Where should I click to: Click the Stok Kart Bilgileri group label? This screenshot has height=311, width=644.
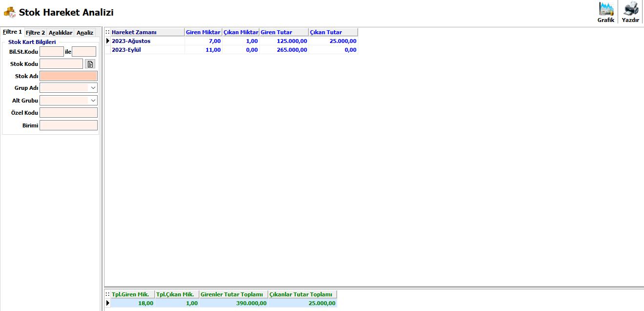point(32,42)
